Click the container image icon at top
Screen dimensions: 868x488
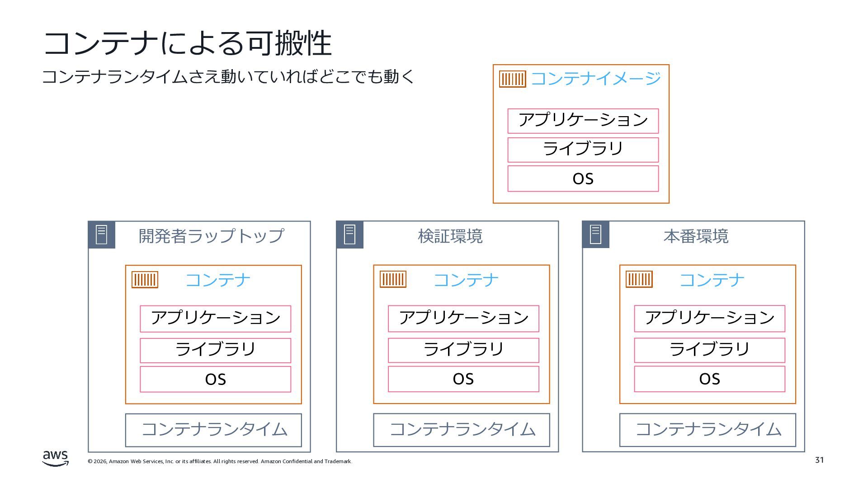512,79
